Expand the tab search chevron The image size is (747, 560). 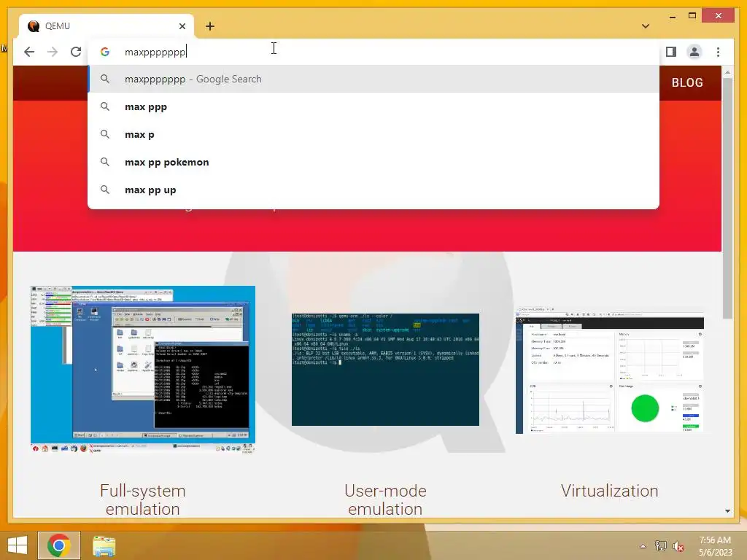(646, 26)
